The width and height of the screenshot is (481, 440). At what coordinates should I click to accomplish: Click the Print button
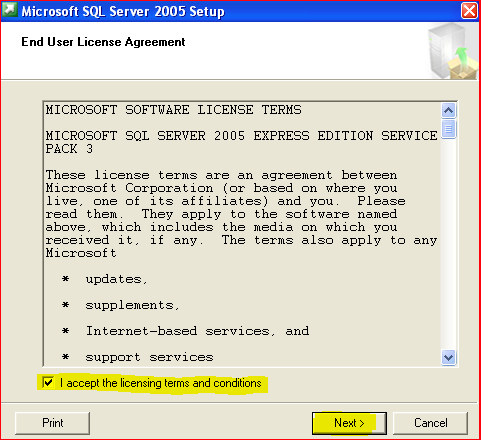click(52, 423)
